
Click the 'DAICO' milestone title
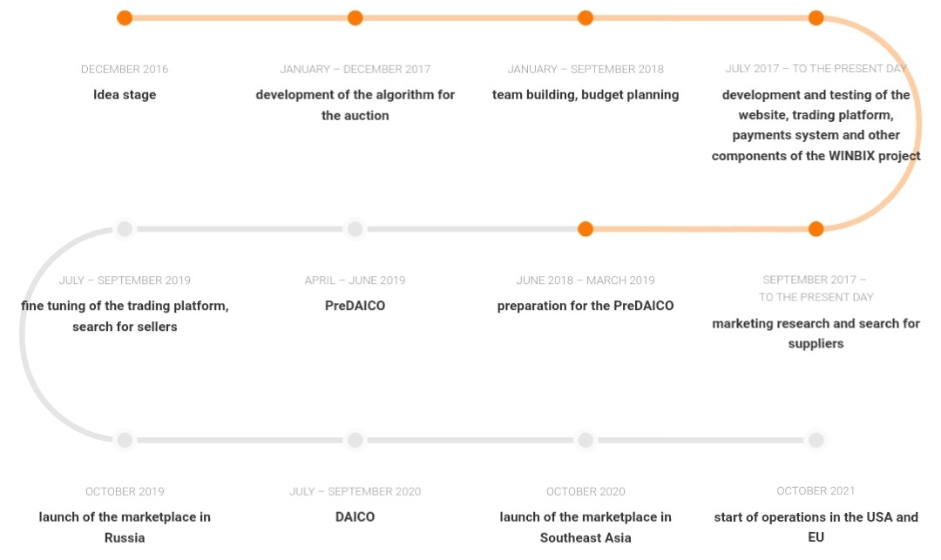click(355, 516)
